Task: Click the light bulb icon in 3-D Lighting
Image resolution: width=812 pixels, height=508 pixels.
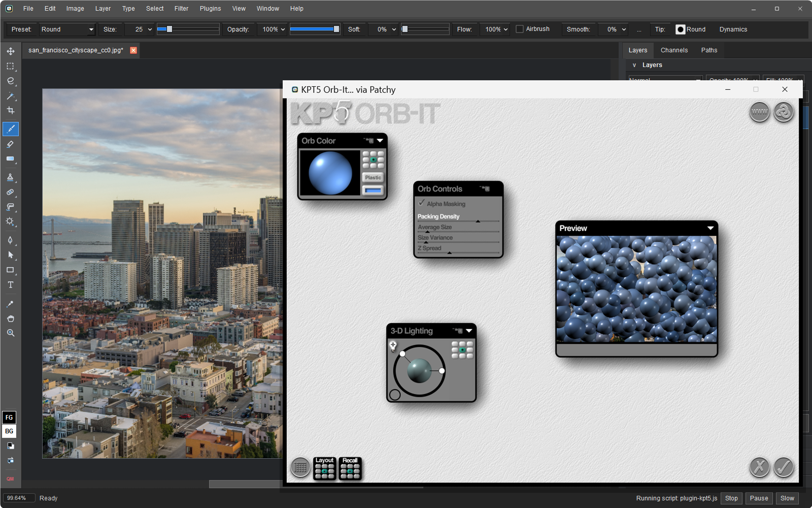Action: (x=393, y=346)
